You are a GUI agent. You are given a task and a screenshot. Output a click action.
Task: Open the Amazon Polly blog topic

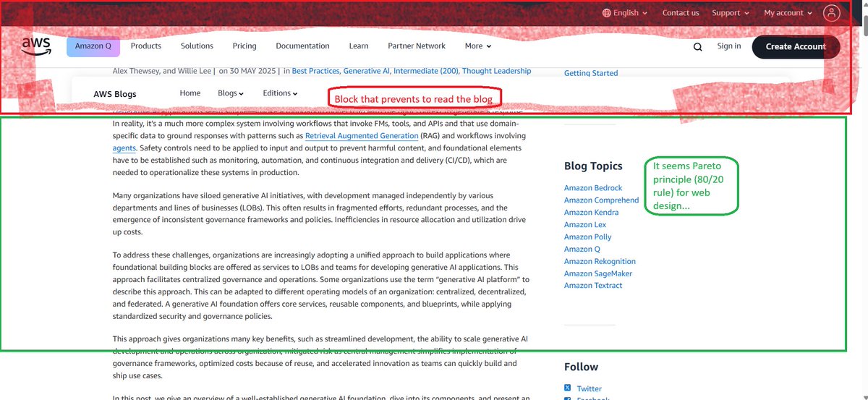pyautogui.click(x=588, y=237)
